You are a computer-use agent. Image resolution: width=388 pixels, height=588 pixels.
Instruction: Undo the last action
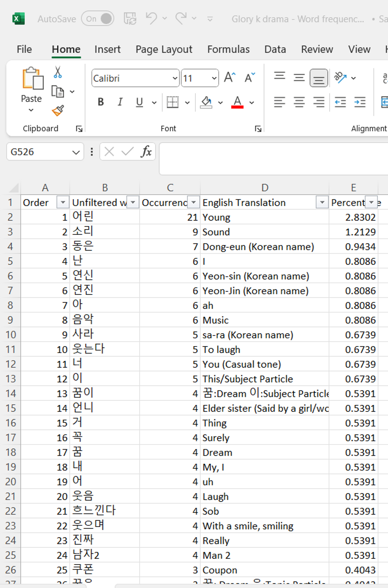tap(151, 18)
